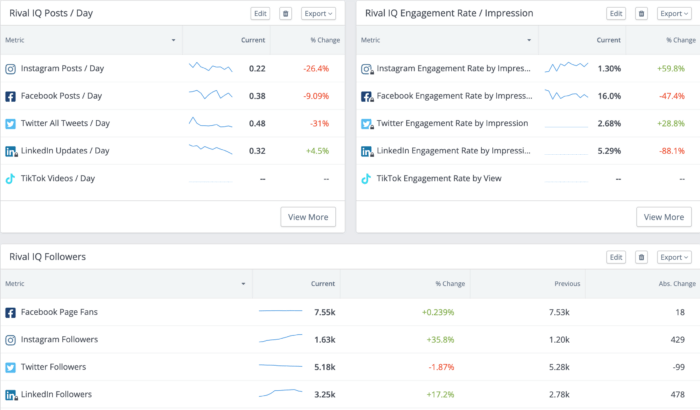
Task: Click the TikTok icon beside TikTok Engagement Rate by View
Action: point(366,179)
